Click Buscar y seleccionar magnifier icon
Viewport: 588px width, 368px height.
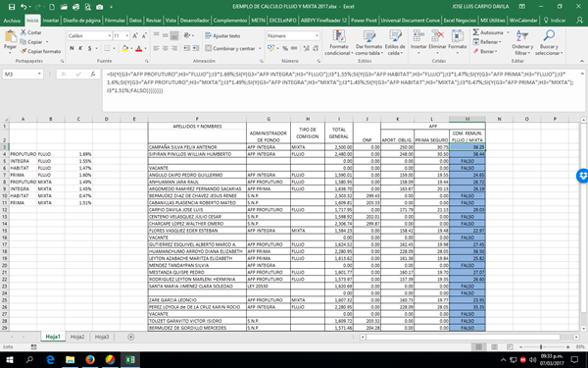click(x=549, y=36)
